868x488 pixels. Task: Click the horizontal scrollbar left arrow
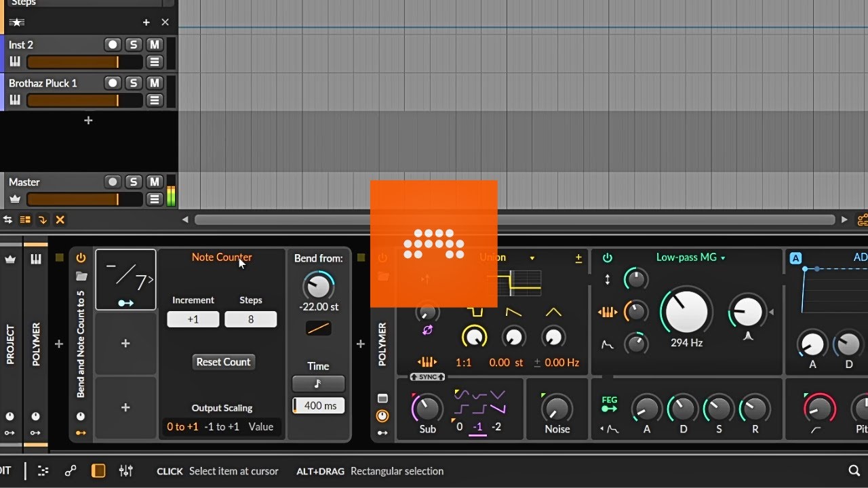185,220
